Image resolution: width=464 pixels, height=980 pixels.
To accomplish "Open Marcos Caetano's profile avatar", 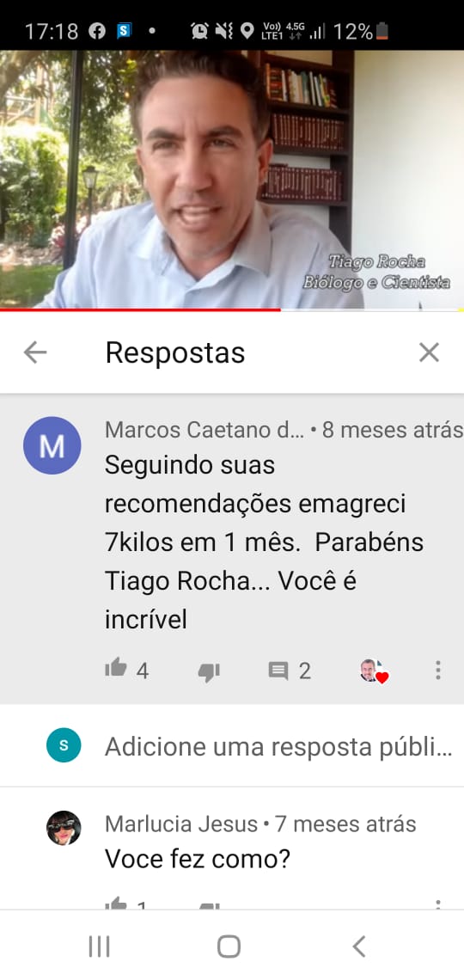I will [x=52, y=445].
